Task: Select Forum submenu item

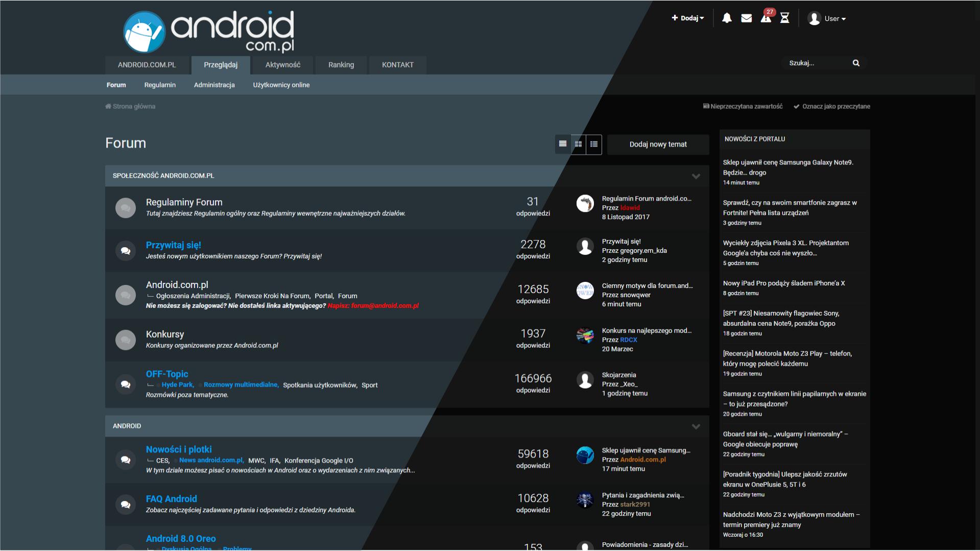Action: (x=116, y=85)
